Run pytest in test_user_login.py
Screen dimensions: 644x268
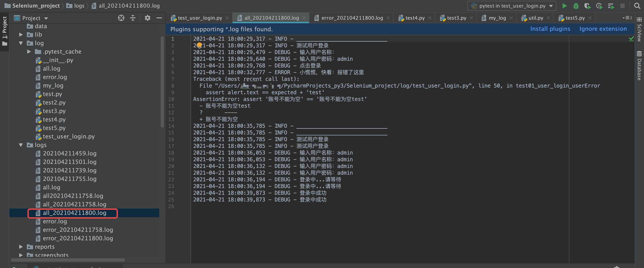(x=564, y=6)
